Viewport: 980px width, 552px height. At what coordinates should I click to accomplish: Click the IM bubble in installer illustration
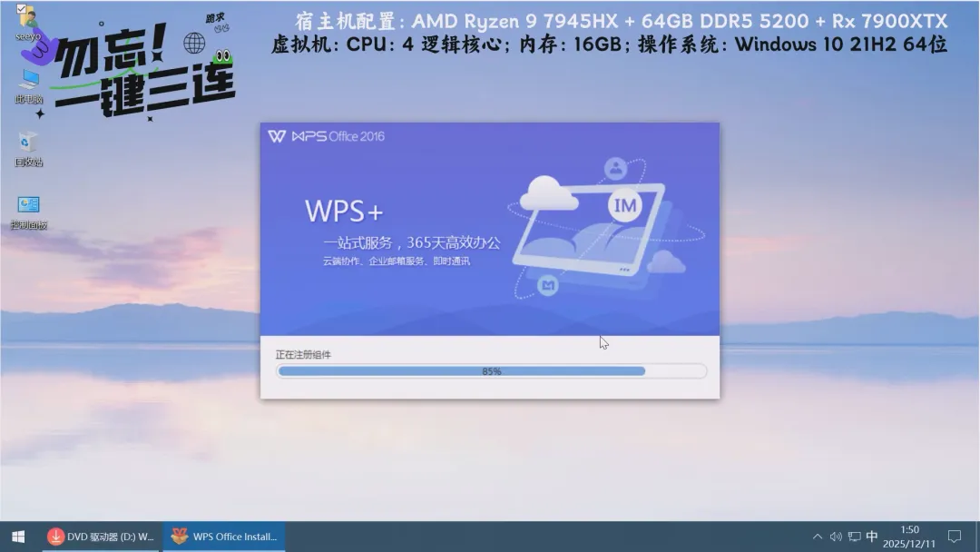click(x=625, y=206)
